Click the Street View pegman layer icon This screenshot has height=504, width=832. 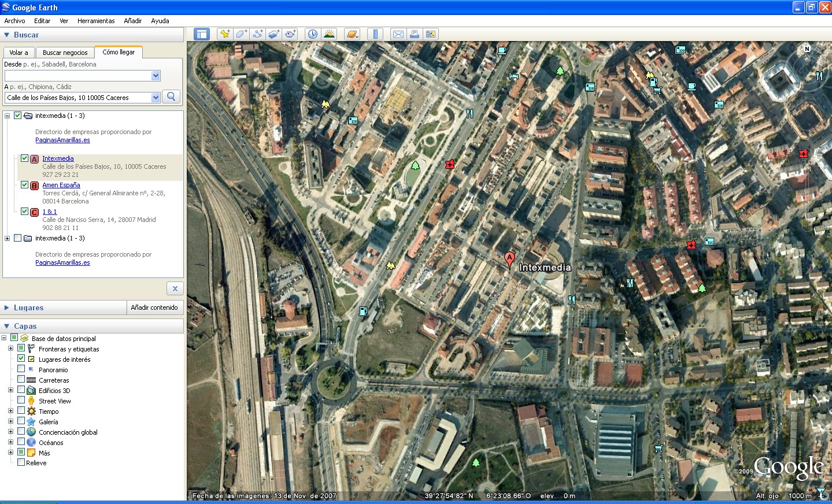pyautogui.click(x=31, y=401)
